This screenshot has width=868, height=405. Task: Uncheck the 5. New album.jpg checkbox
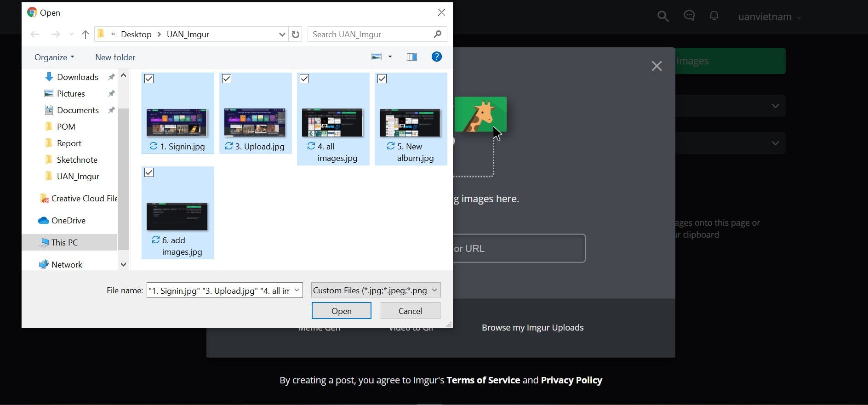coord(382,79)
